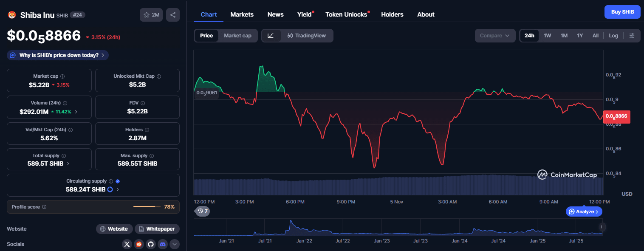
Task: Switch chart to Market cap view
Action: coord(237,36)
